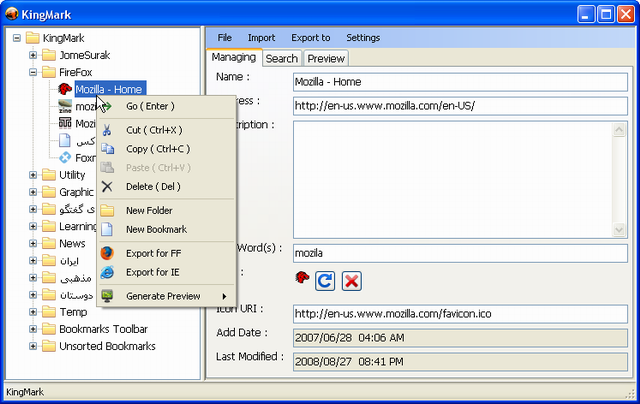Screen dimensions: 640x404
Task: Minimize the KingMark window
Action: pyautogui.click(x=586, y=15)
